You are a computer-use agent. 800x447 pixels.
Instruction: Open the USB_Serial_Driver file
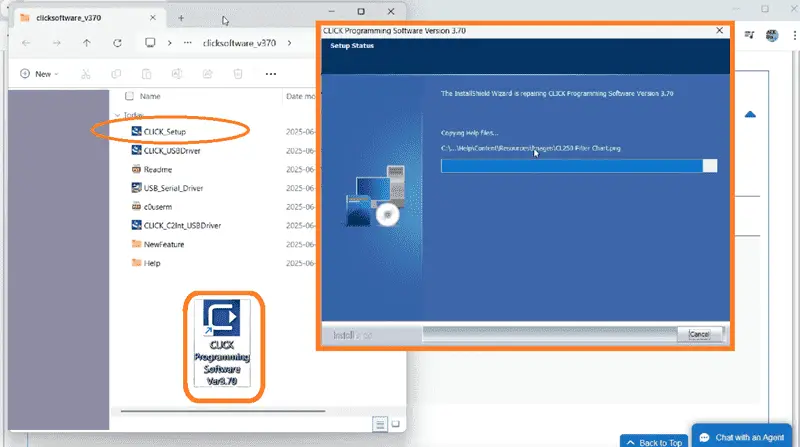pos(173,188)
